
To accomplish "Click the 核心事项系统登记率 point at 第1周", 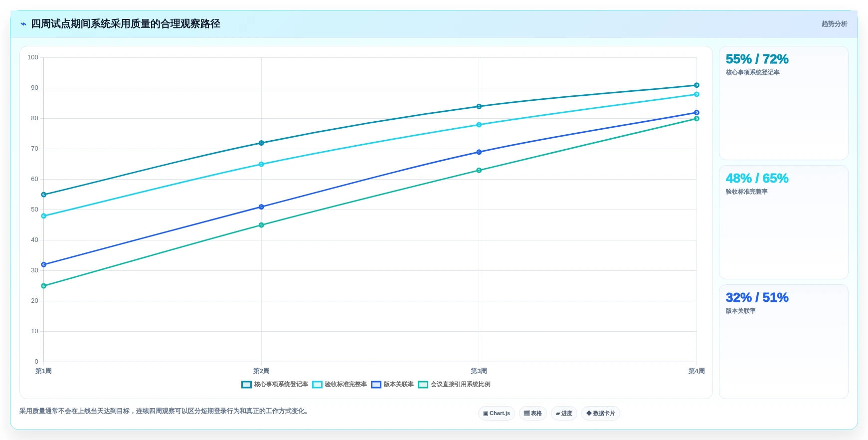I will (x=44, y=195).
